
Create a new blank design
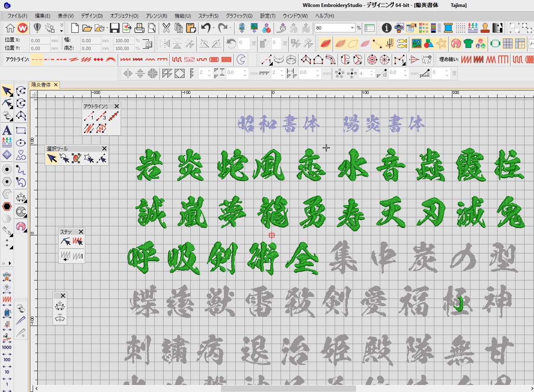(x=75, y=28)
